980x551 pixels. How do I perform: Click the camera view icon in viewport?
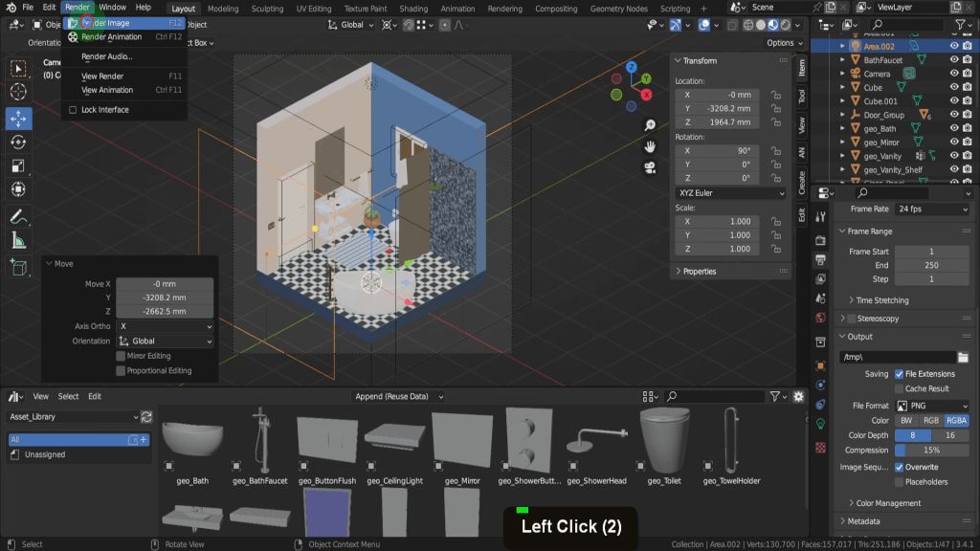650,168
